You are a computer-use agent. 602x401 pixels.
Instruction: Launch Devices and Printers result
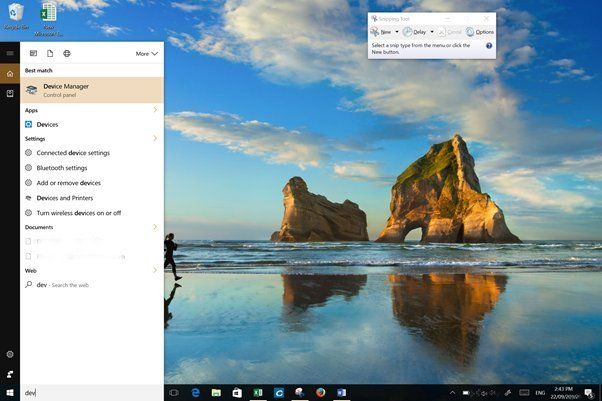tap(92, 198)
